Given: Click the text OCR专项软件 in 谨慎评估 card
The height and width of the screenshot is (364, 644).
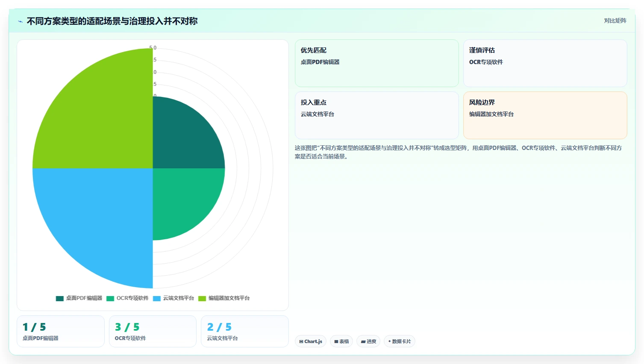Looking at the screenshot, I should [486, 62].
